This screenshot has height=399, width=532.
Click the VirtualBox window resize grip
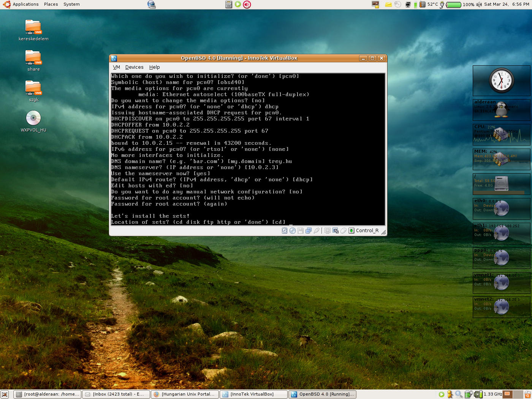384,232
